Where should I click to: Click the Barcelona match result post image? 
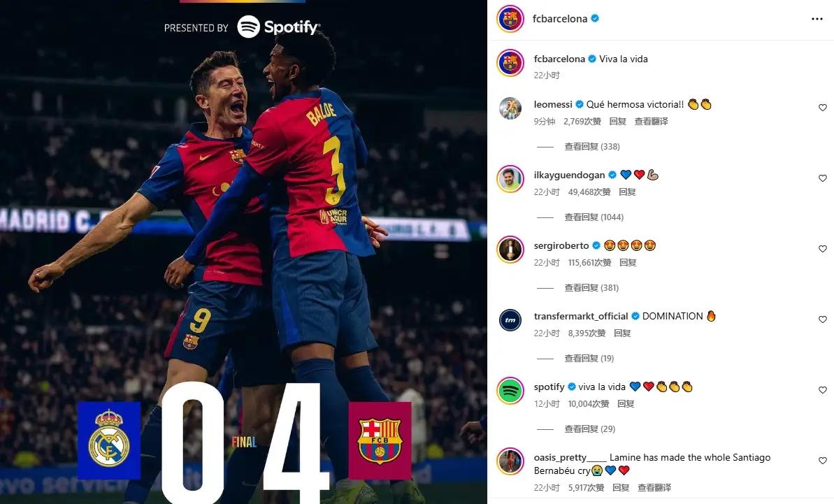tap(243, 252)
